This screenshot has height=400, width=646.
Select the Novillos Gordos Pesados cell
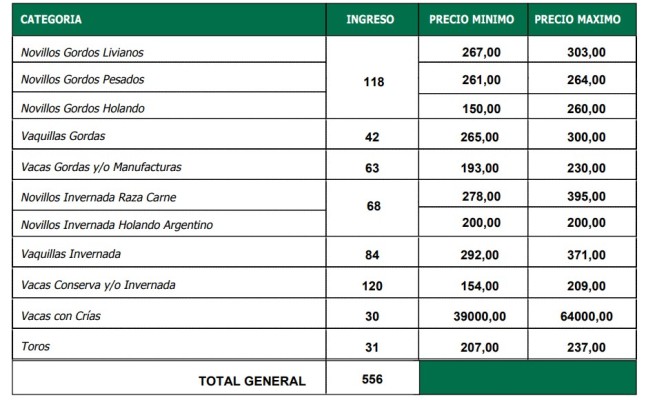169,77
